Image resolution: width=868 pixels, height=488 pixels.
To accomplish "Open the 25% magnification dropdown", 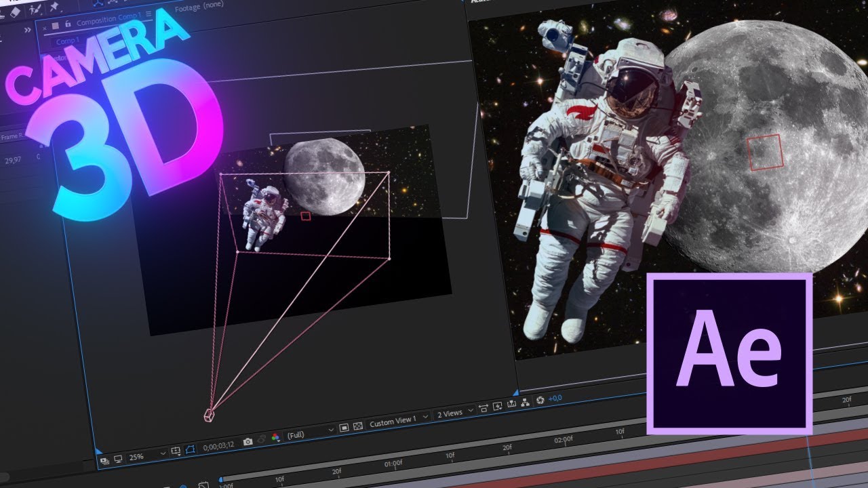I will pyautogui.click(x=146, y=455).
